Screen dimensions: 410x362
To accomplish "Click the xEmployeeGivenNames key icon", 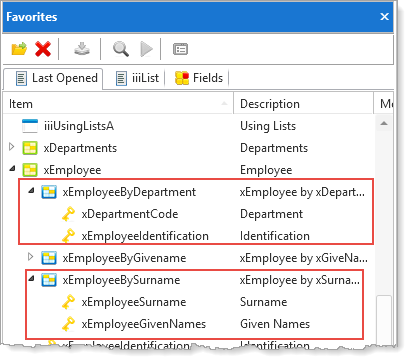I will [68, 324].
